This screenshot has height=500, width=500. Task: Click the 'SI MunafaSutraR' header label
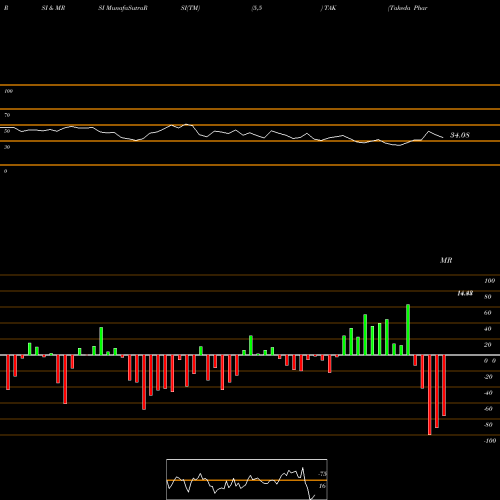click(123, 8)
